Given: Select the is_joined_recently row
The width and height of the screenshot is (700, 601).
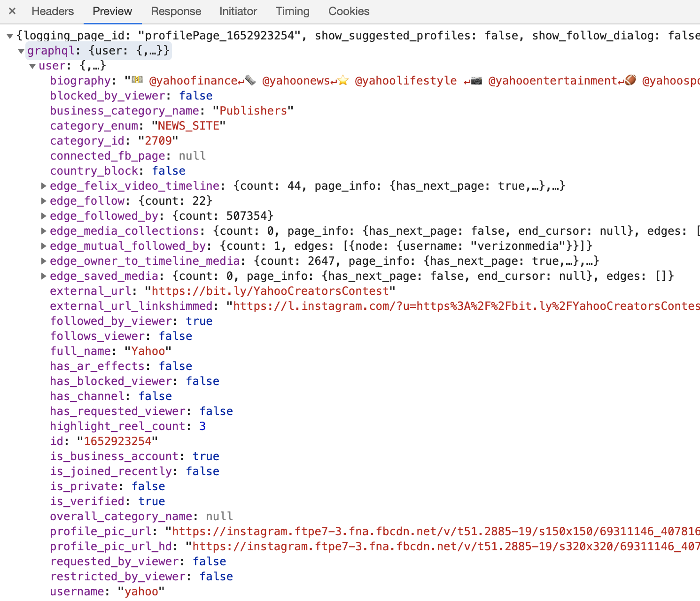Looking at the screenshot, I should point(135,471).
